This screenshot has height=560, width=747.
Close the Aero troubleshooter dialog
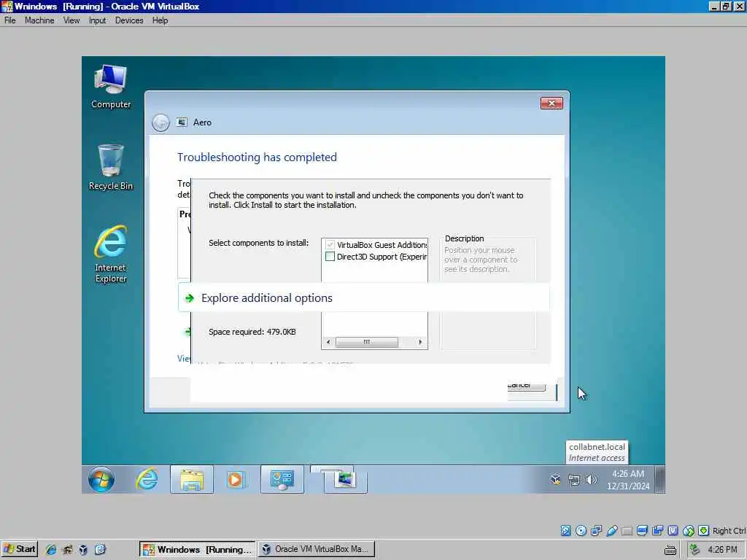(x=551, y=104)
